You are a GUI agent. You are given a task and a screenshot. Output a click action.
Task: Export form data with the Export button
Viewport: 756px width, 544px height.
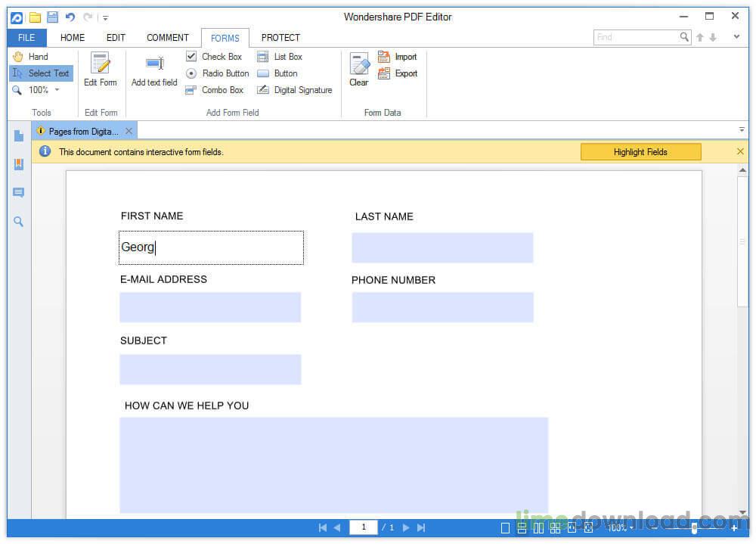pyautogui.click(x=401, y=73)
